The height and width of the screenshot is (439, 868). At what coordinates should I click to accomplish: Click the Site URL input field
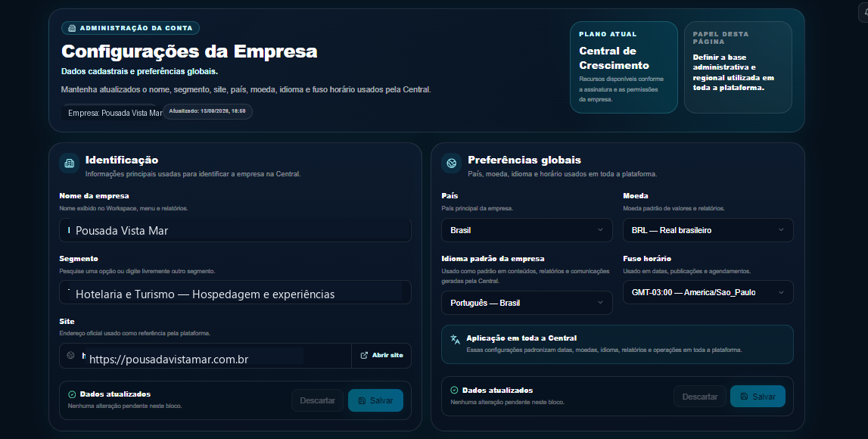[x=205, y=356]
